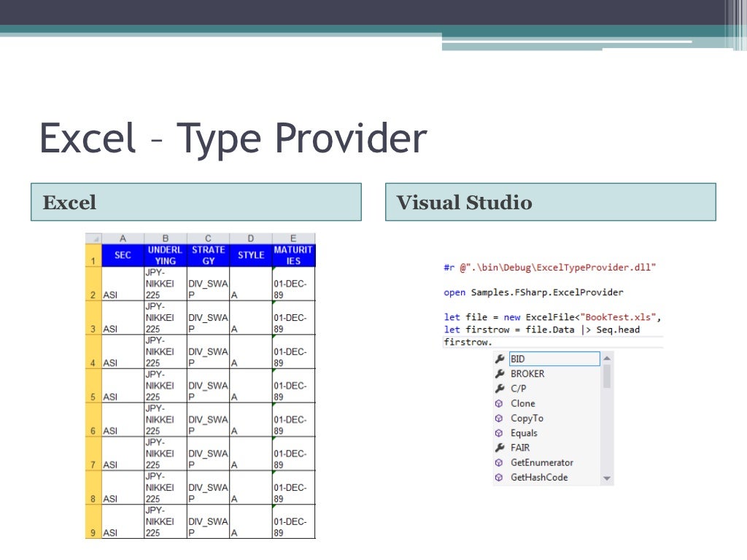Click the Visual Studio section heading box

click(551, 202)
